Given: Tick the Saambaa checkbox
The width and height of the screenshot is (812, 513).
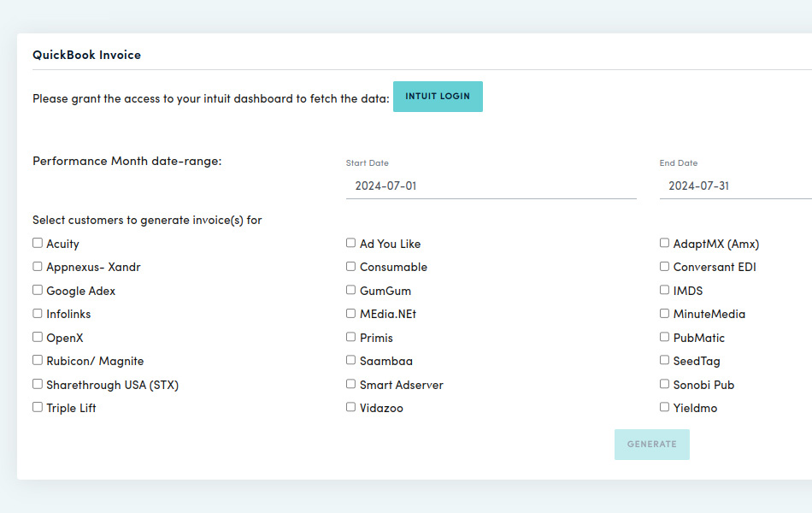Looking at the screenshot, I should [350, 360].
